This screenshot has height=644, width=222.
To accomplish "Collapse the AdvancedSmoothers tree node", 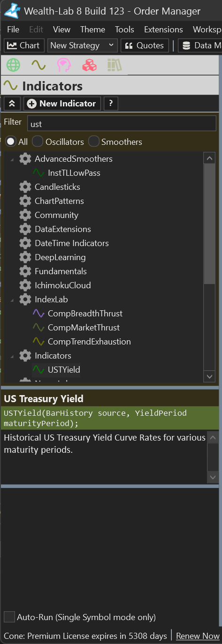I will pos(12,159).
